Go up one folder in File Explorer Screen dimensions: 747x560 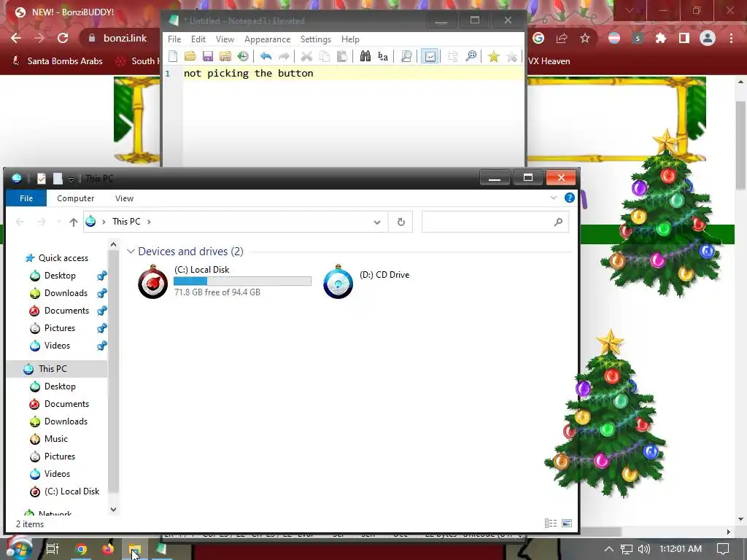tap(74, 222)
